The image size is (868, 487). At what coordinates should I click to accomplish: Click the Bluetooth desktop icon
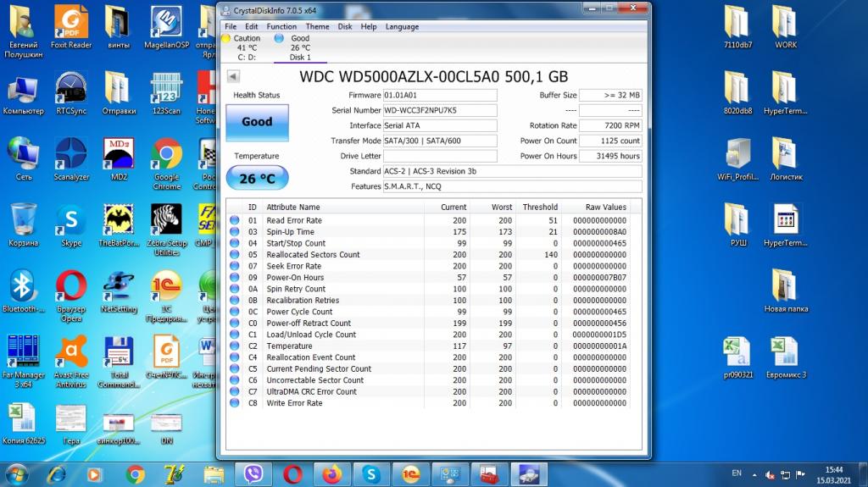click(23, 291)
